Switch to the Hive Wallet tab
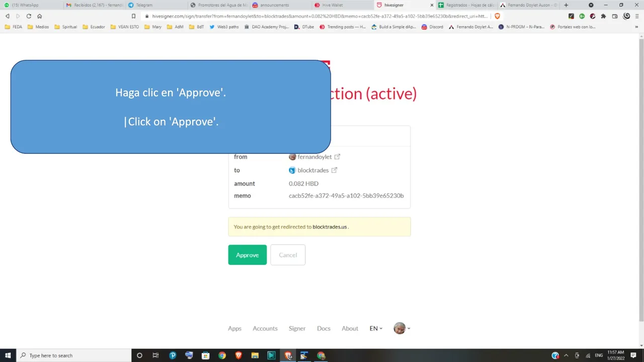644x362 pixels. point(343,5)
